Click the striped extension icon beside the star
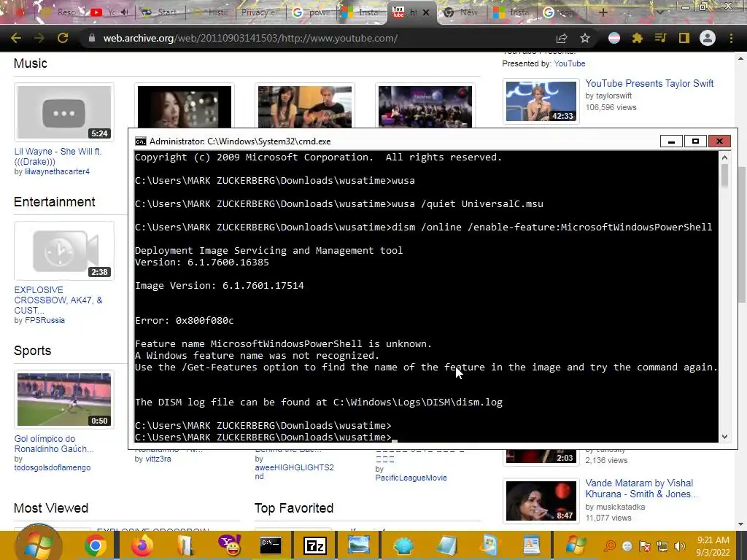 click(x=614, y=38)
